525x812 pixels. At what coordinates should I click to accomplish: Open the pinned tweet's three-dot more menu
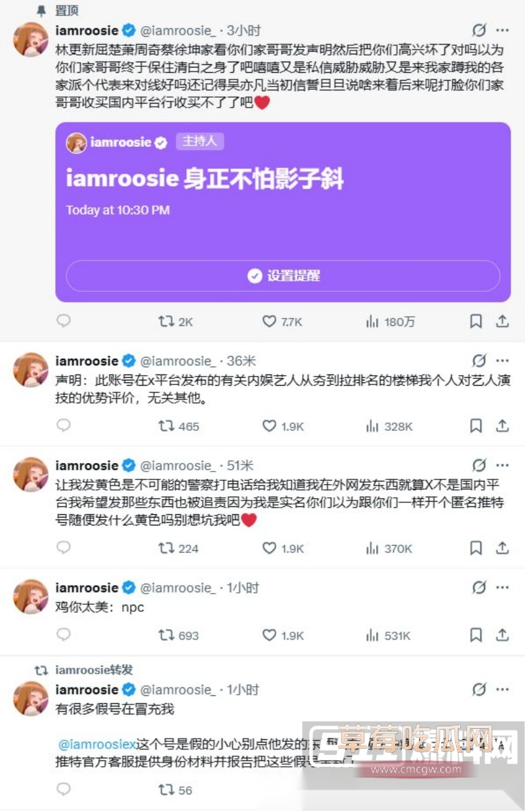503,30
